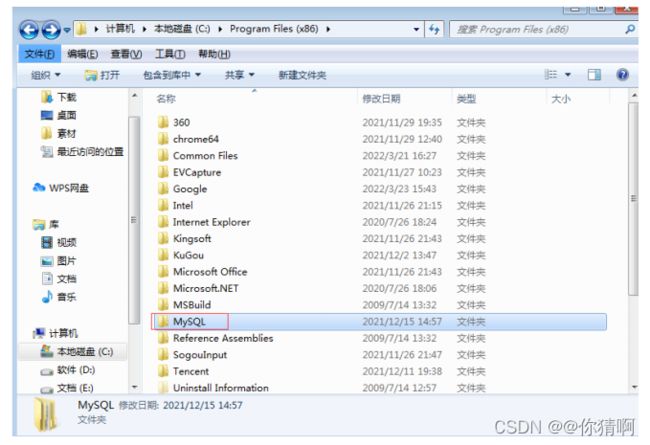The height and width of the screenshot is (445, 650).
Task: Expand the address bar history dropdown
Action: [416, 29]
